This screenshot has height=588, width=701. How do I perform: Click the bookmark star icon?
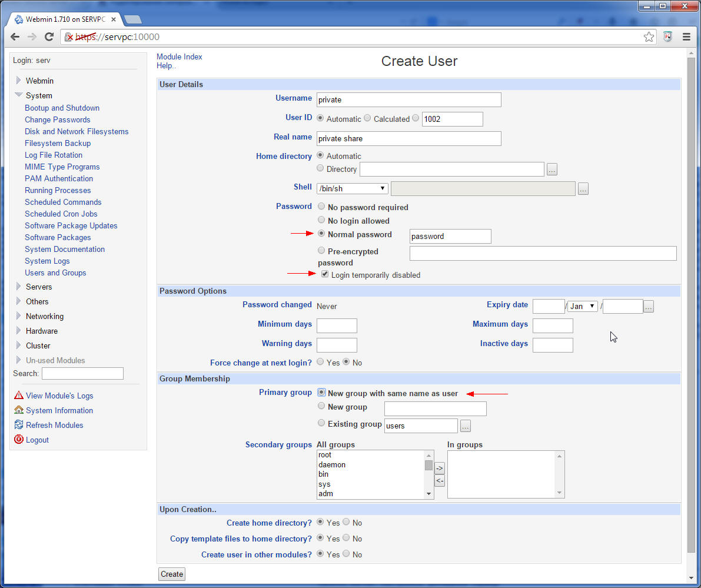649,36
